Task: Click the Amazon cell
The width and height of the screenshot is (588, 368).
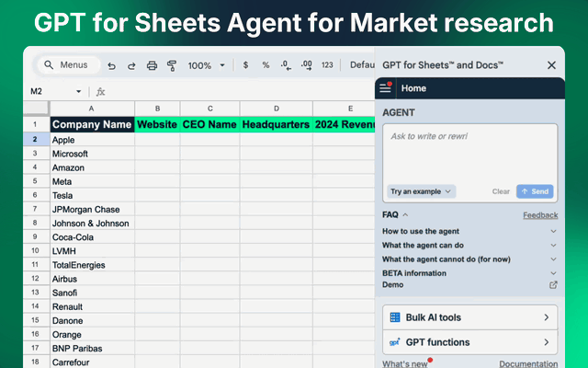Action: [92, 167]
